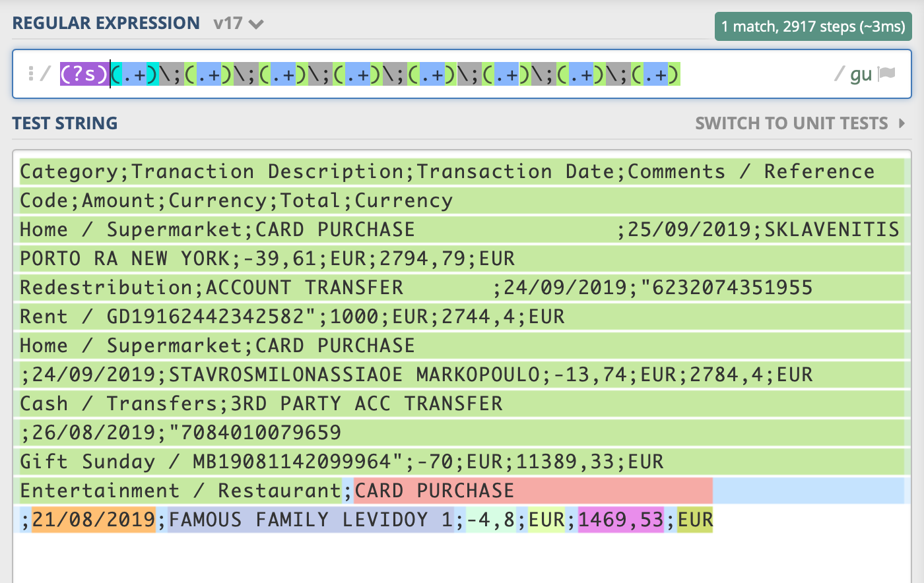Click the '1469,53' pink match group
This screenshot has width=924, height=583.
coord(621,520)
